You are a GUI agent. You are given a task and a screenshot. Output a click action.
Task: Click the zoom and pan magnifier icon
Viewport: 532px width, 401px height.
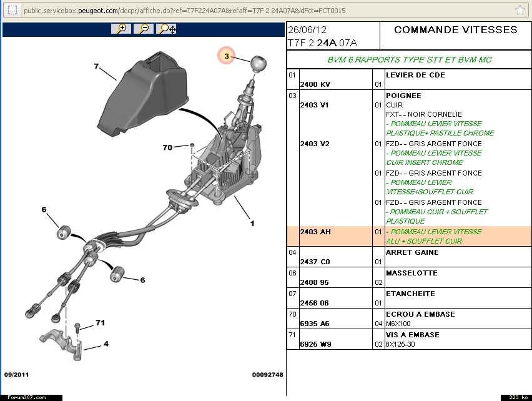click(167, 29)
